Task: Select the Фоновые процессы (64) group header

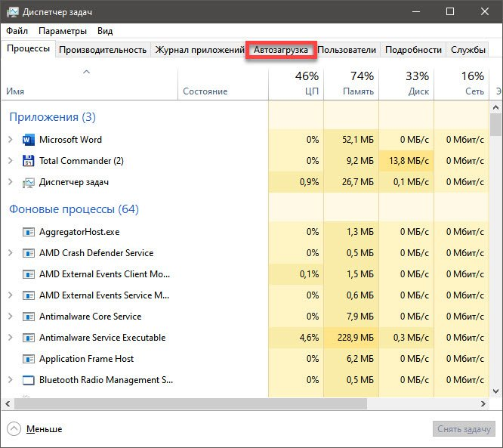Action: click(x=74, y=209)
